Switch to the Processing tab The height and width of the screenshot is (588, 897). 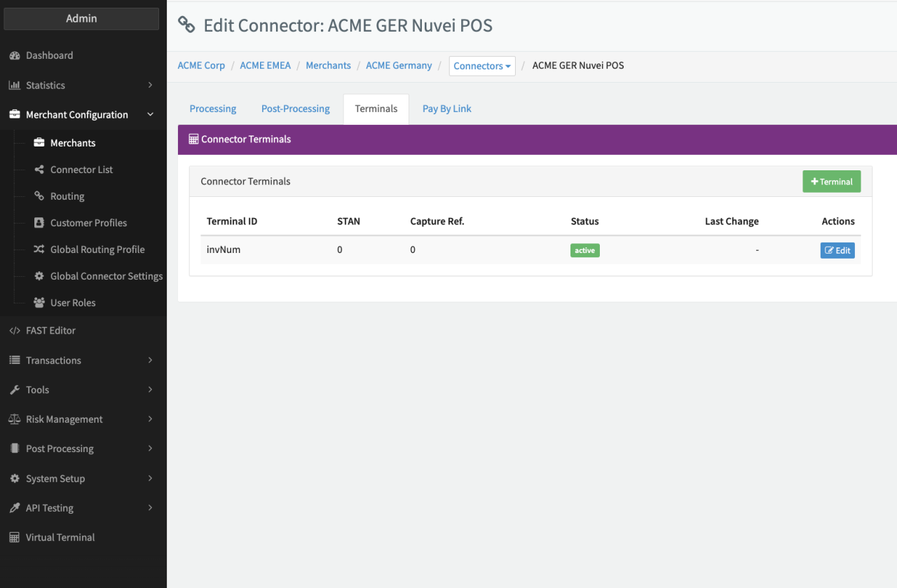pos(213,109)
